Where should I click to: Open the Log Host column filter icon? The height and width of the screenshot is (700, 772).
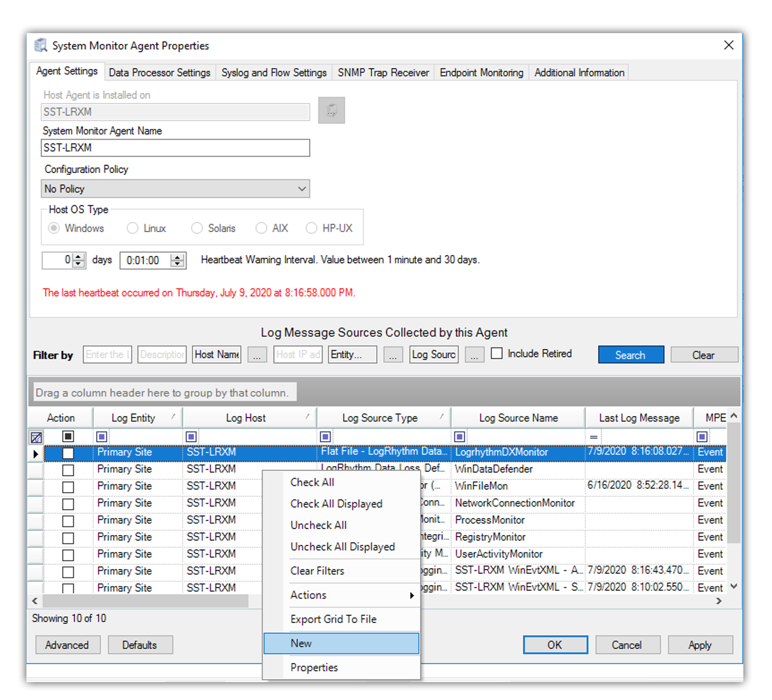coord(191,436)
